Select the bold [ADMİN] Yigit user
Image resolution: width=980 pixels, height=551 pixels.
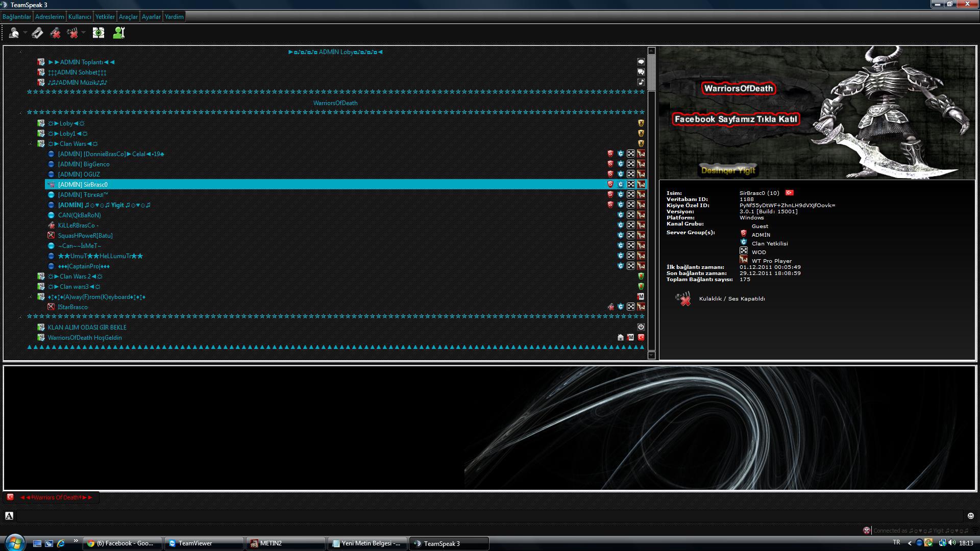pyautogui.click(x=104, y=205)
